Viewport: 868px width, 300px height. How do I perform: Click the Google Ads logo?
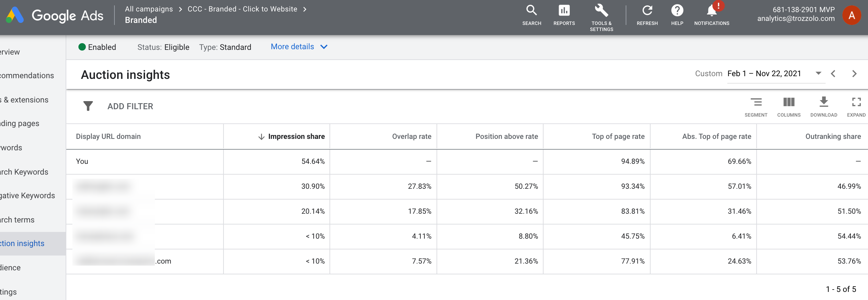[x=55, y=15]
